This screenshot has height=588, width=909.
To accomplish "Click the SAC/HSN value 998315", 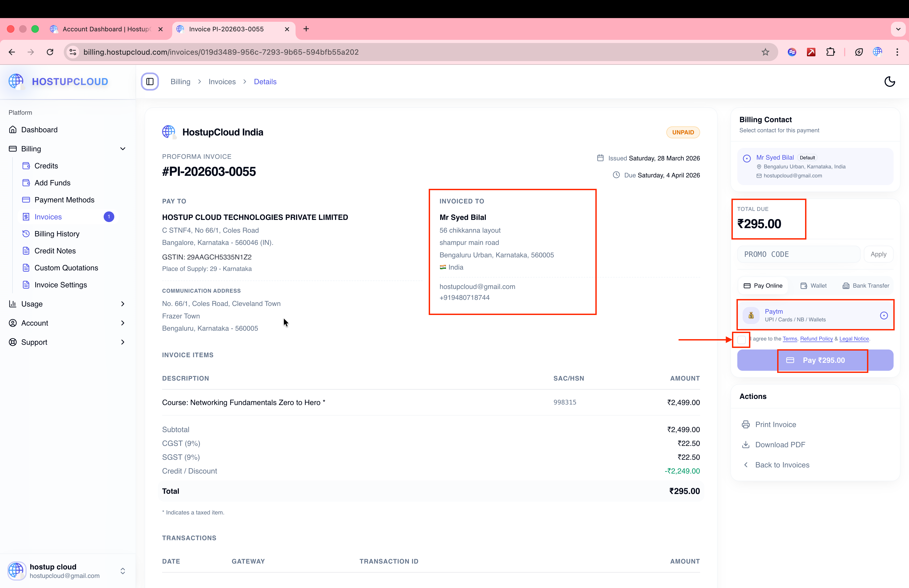I will coord(565,402).
